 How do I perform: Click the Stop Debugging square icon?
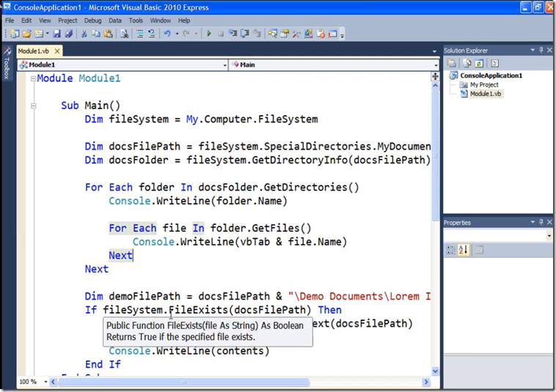(x=221, y=34)
